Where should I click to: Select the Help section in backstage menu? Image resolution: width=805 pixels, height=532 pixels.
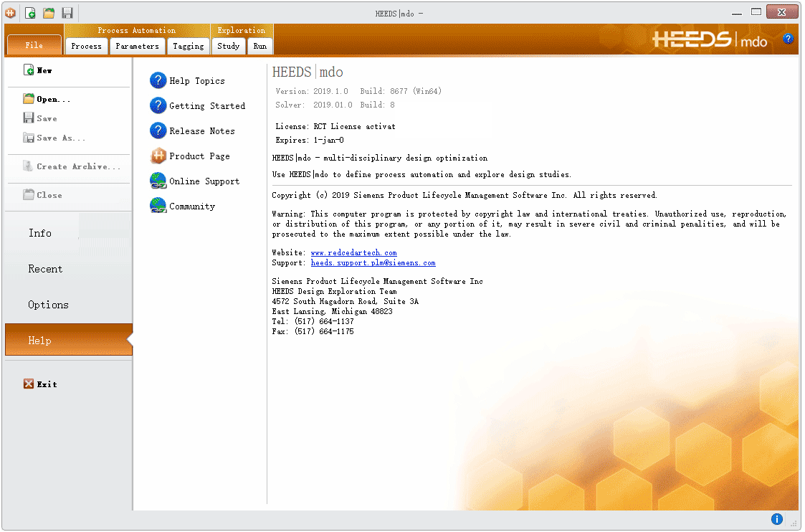(x=69, y=340)
